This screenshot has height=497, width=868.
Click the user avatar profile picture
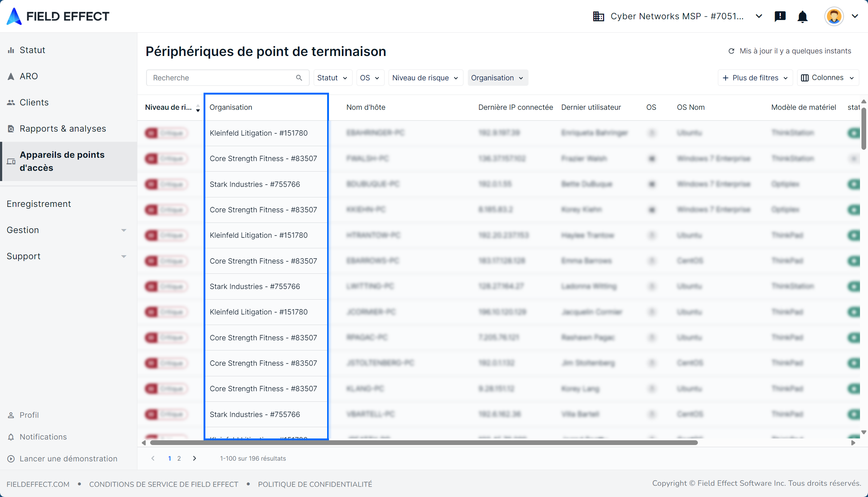[x=834, y=16]
